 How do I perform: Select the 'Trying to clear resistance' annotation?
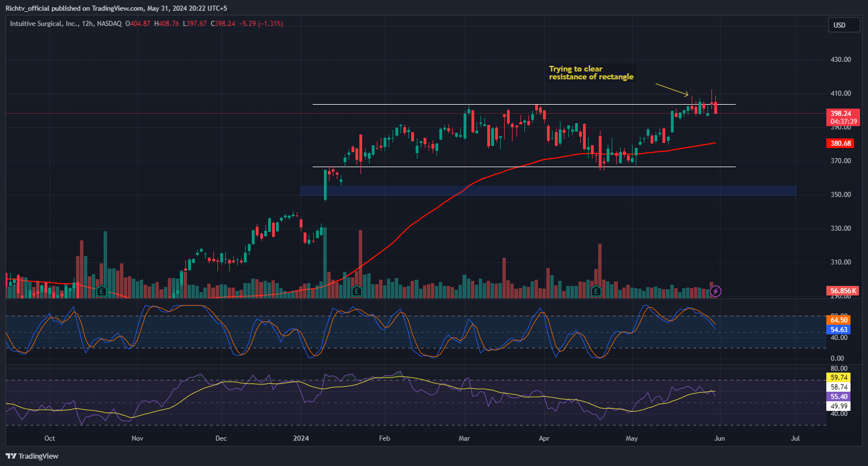tap(591, 73)
